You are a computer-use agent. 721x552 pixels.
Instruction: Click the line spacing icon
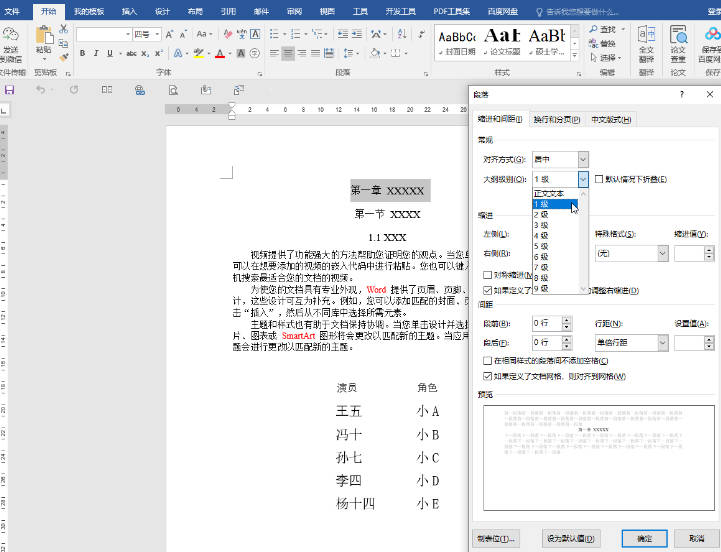349,53
